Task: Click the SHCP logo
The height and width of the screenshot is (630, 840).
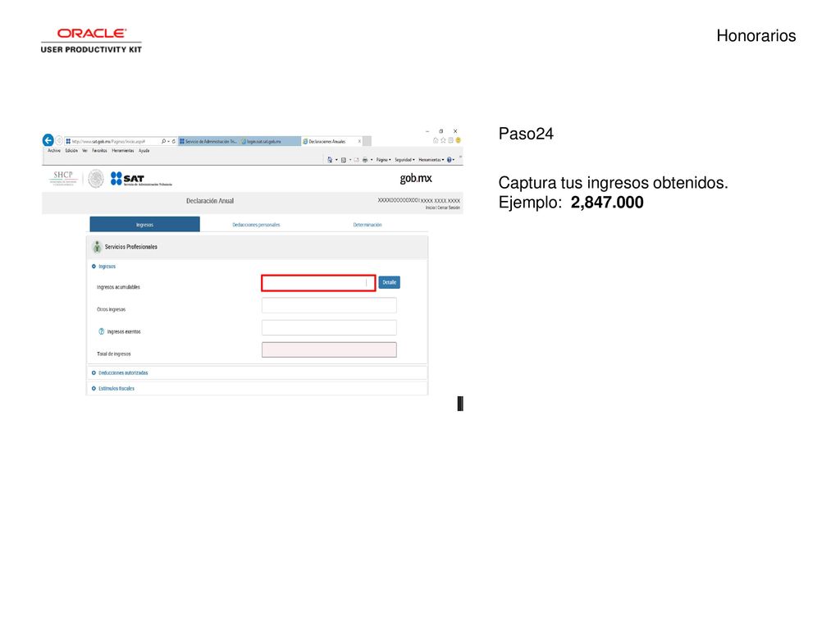Action: [x=63, y=178]
